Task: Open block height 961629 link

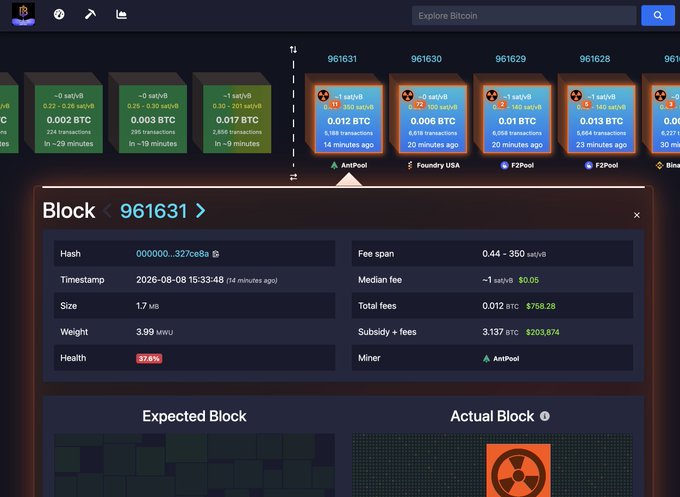Action: tap(510, 59)
